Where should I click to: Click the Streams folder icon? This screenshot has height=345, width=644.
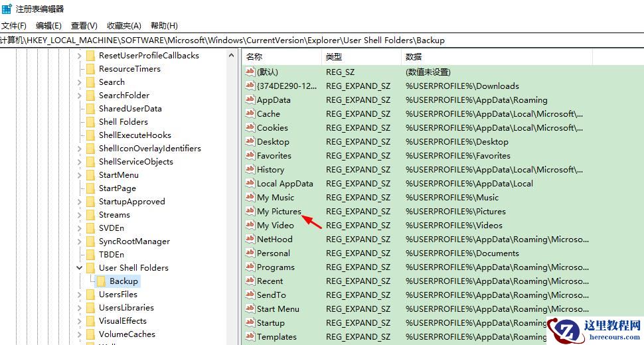click(91, 215)
